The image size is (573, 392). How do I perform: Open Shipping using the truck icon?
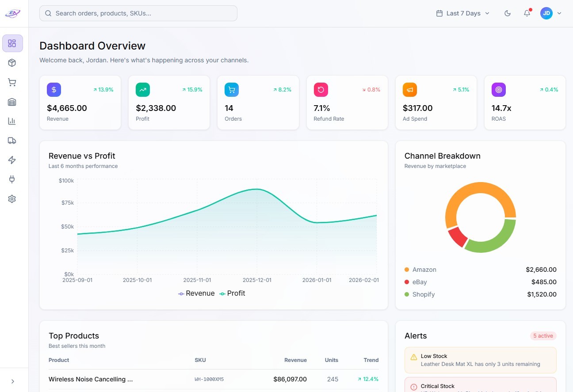12,141
